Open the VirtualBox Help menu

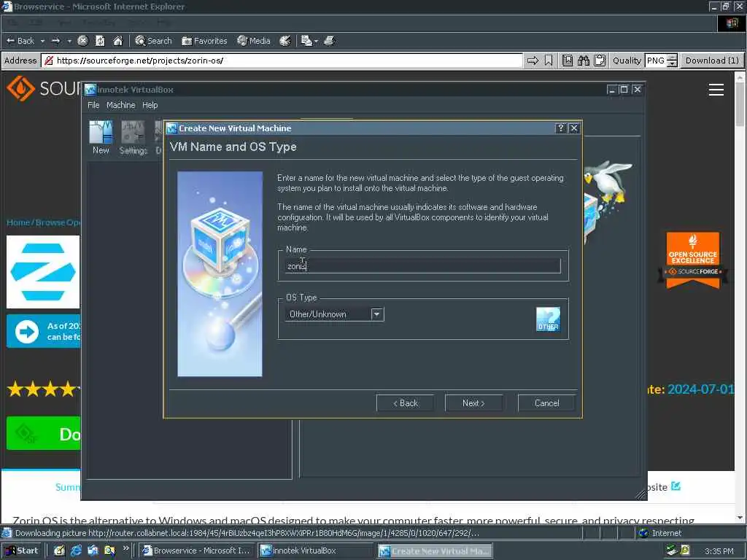click(150, 105)
